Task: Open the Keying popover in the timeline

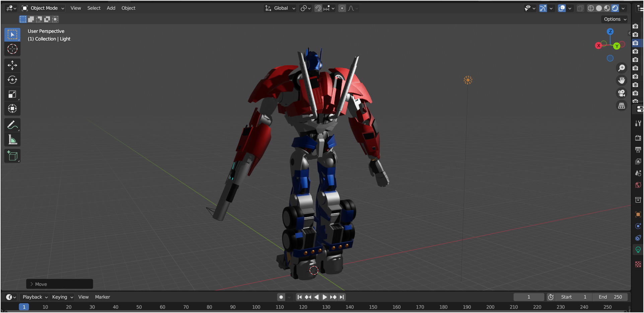Action: [x=62, y=297]
